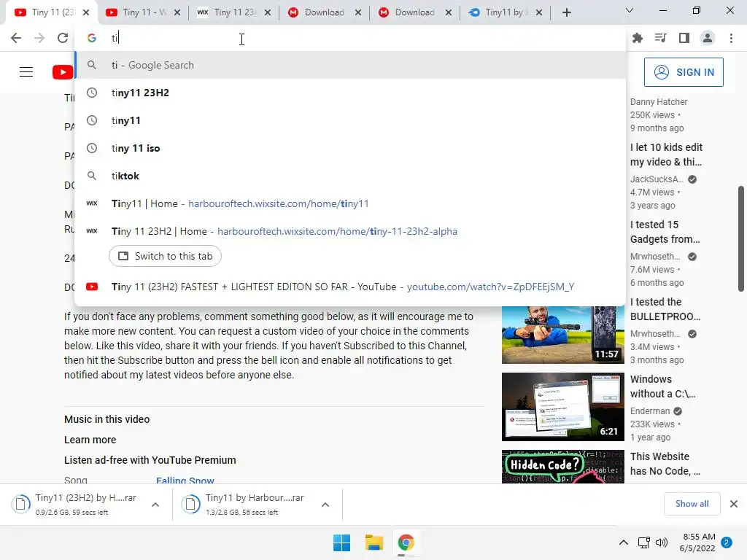Click the Enderman channel name
The image size is (747, 560).
[650, 411]
